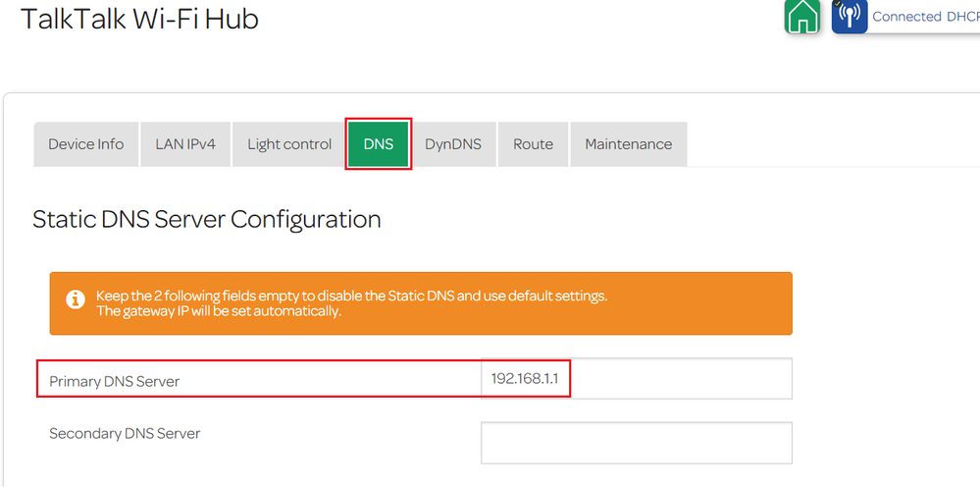Open the Route tab
Viewport: 980px width, 488px height.
click(533, 144)
